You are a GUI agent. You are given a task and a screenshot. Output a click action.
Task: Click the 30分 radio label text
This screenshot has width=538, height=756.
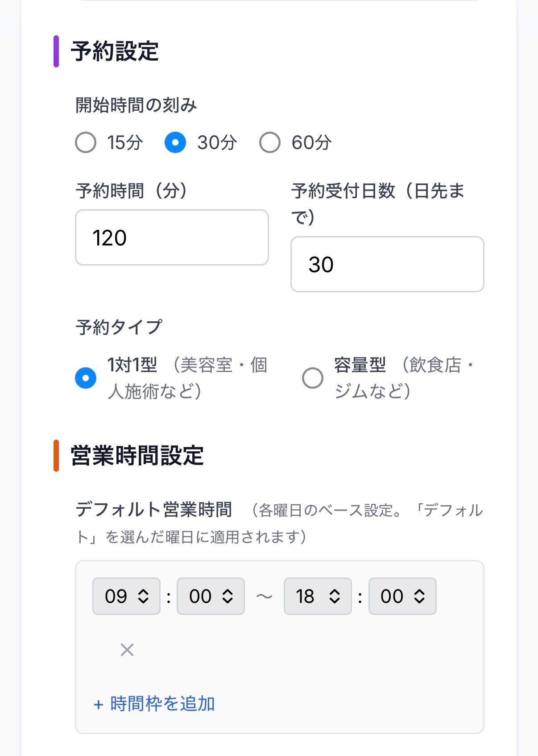(217, 143)
